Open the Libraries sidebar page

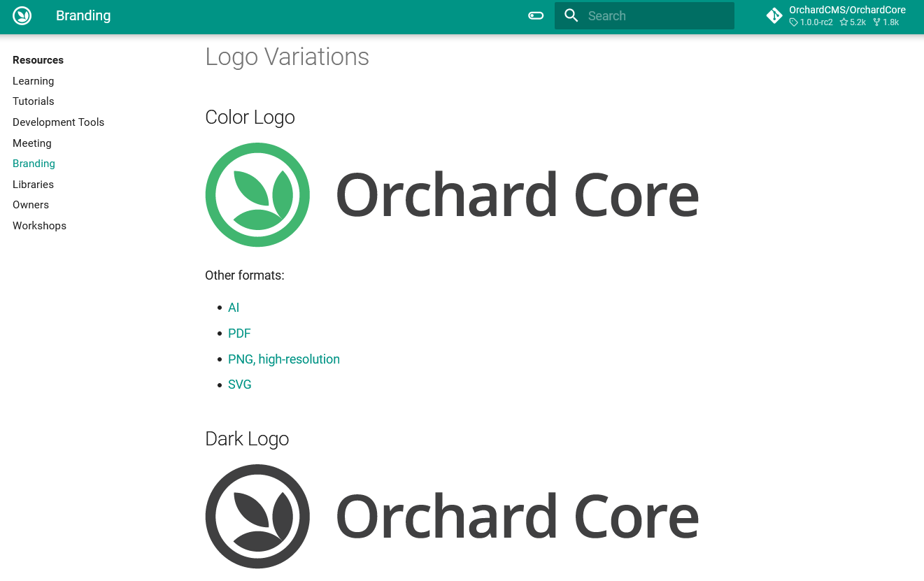[x=33, y=185]
